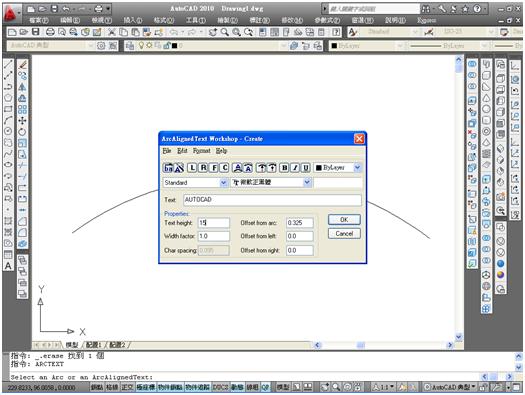Select the L left-align text icon
The width and height of the screenshot is (525, 395).
[x=192, y=167]
